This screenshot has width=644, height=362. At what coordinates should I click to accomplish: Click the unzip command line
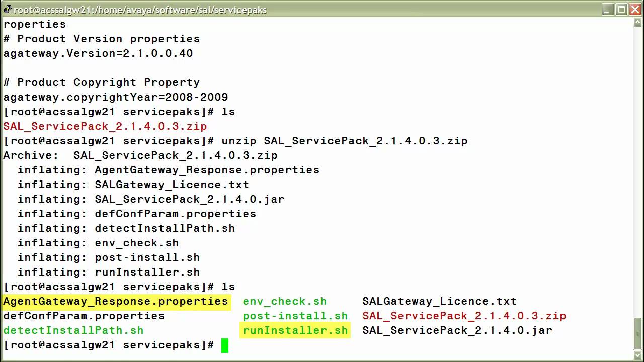(x=235, y=141)
